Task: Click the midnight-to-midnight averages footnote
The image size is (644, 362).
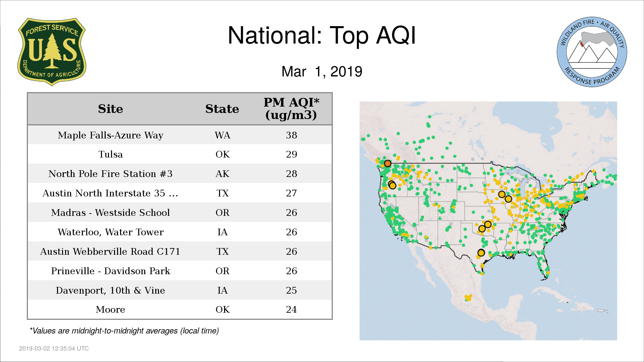Action: point(124,331)
